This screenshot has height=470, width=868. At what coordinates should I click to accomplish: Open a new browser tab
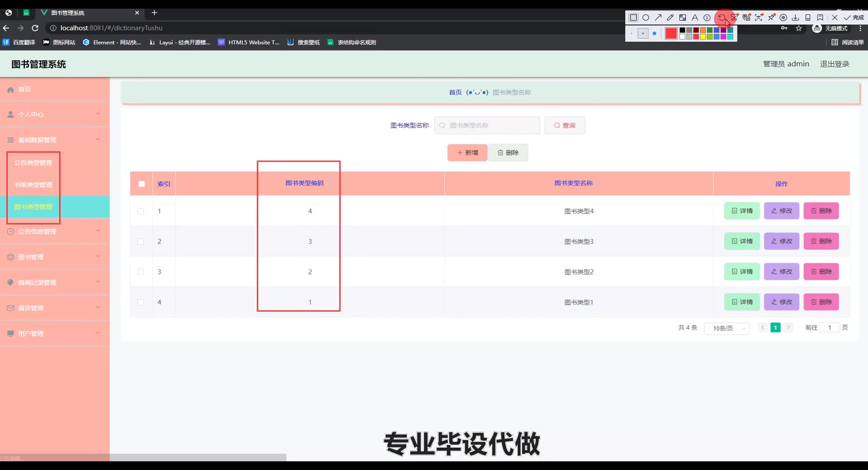154,13
